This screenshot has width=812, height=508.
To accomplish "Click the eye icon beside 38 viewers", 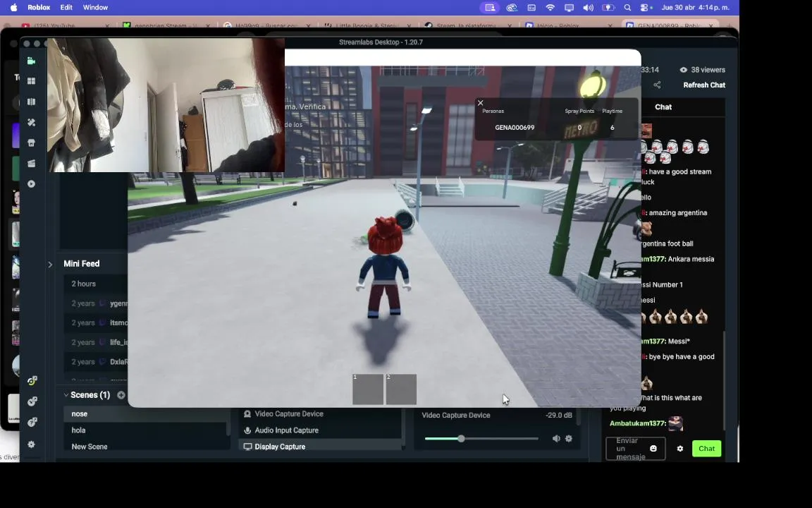I will pos(684,70).
